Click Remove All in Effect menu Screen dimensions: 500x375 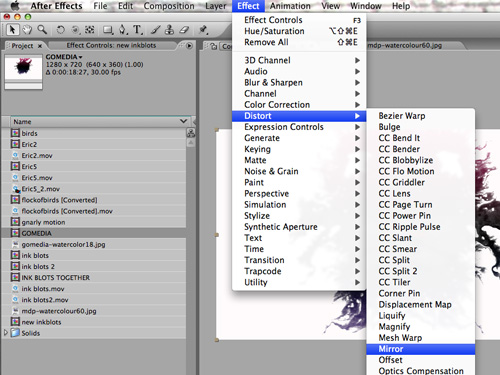(x=299, y=42)
